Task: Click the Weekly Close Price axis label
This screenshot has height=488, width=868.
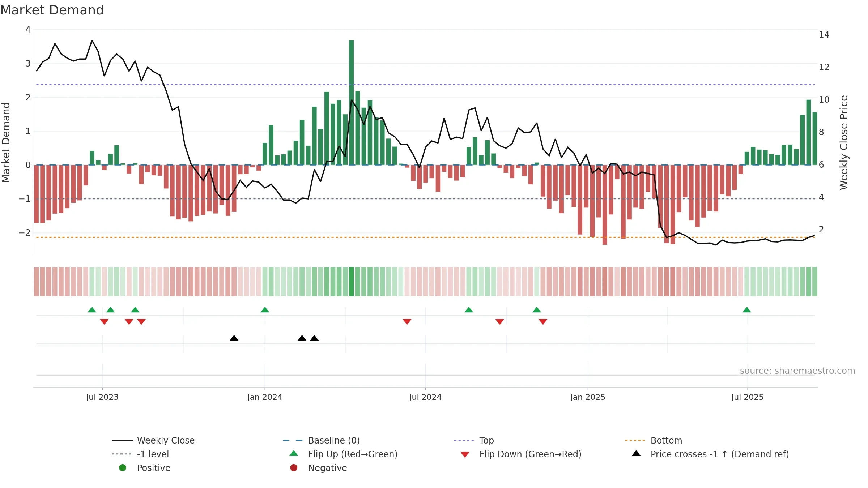Action: [844, 142]
